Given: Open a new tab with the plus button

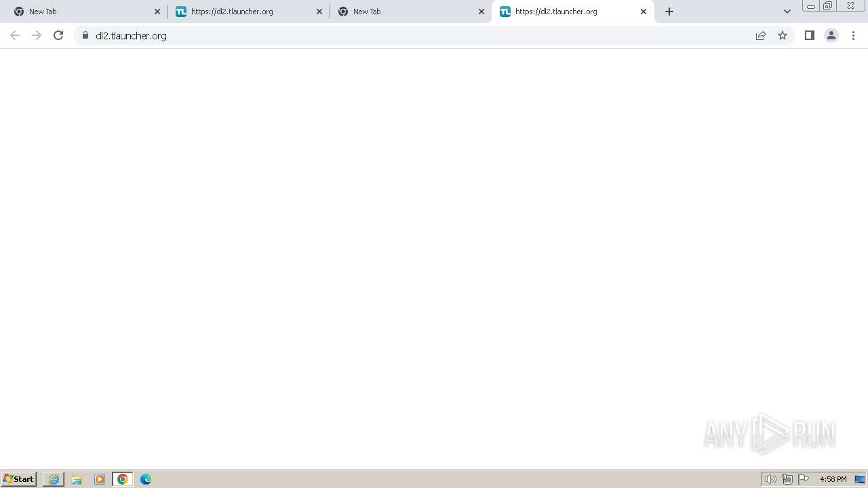Looking at the screenshot, I should pyautogui.click(x=669, y=12).
